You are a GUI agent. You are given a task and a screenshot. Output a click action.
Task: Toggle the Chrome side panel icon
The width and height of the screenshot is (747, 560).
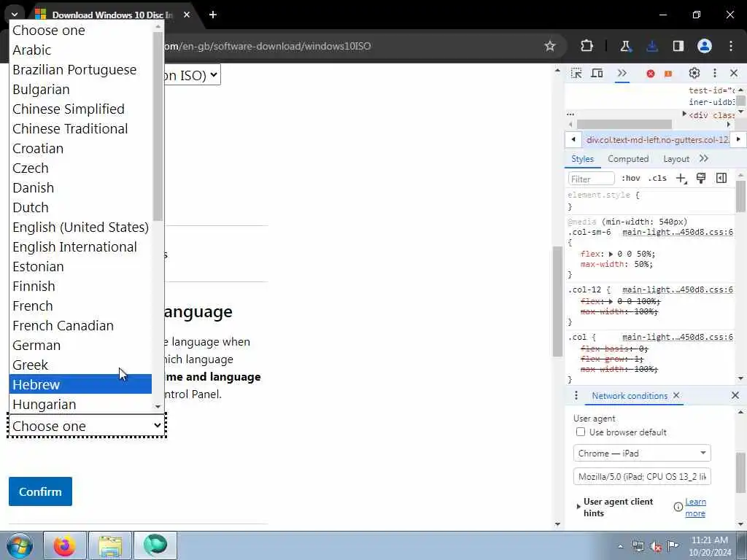pos(678,46)
